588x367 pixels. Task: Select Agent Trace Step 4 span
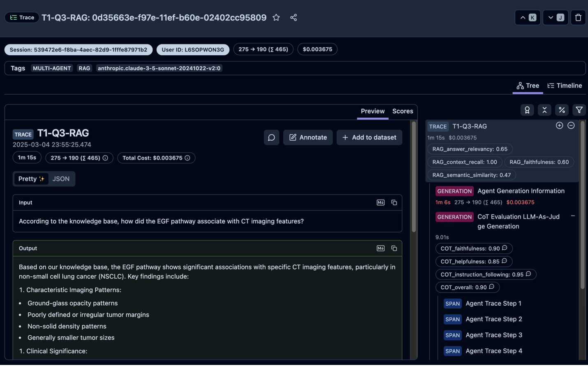pyautogui.click(x=483, y=351)
